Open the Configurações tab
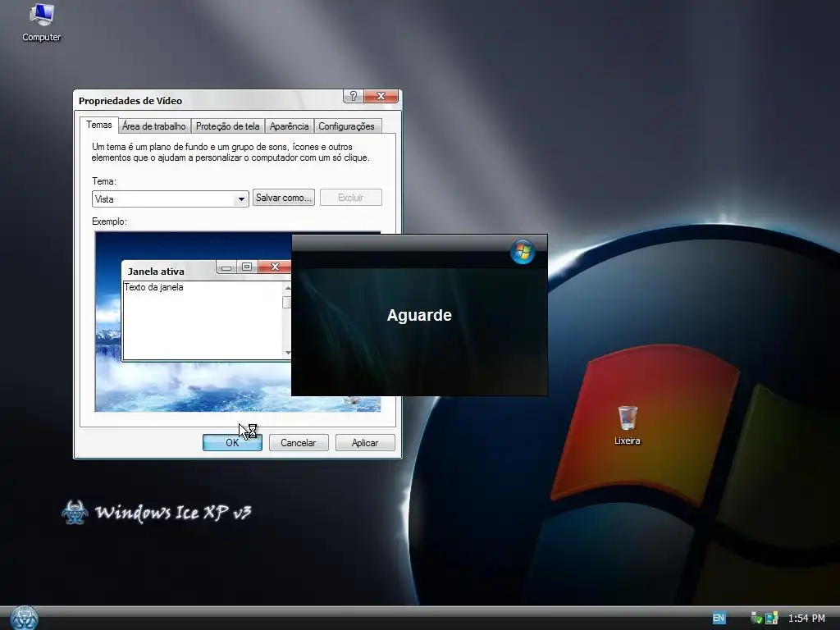The height and width of the screenshot is (630, 840). tap(347, 126)
